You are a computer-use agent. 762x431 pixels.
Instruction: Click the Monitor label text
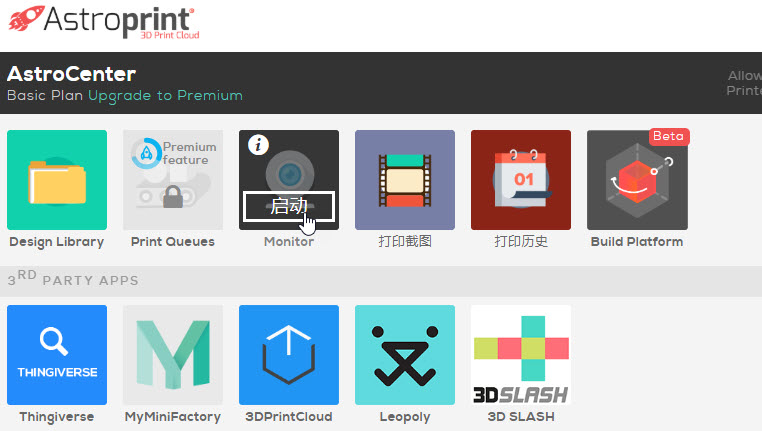point(289,241)
